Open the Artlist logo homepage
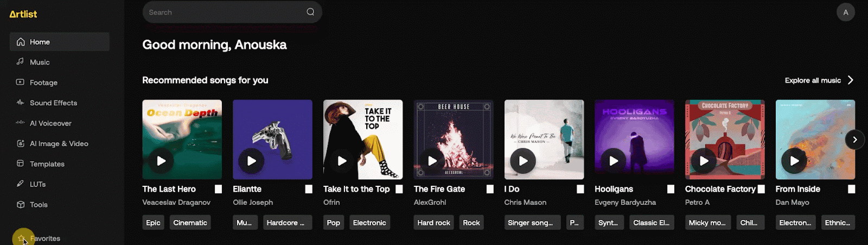 point(23,14)
